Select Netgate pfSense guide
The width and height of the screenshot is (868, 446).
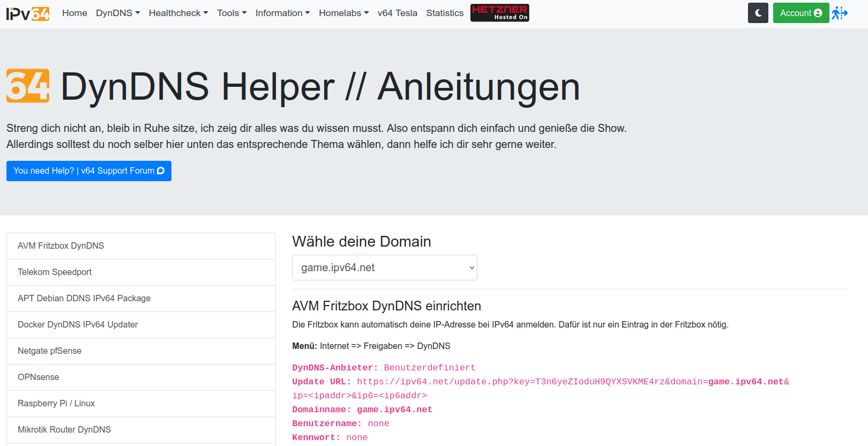click(x=141, y=351)
